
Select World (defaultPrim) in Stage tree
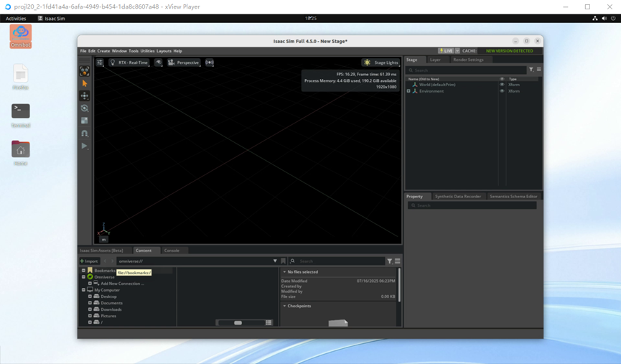(x=436, y=85)
